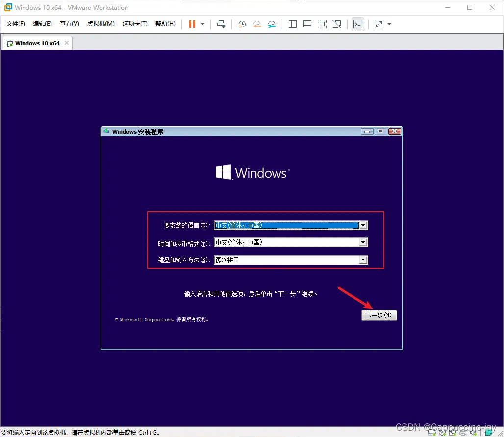504x437 pixels.
Task: Close the Windows 10 x64 tab
Action: click(67, 43)
